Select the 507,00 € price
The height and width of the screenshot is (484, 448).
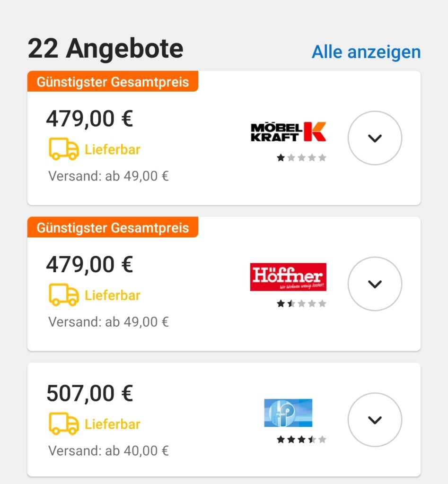pyautogui.click(x=89, y=394)
